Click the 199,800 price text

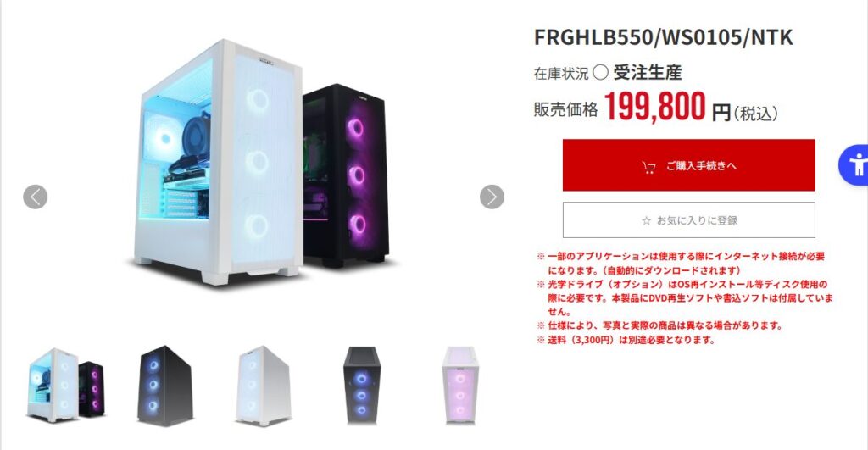(654, 107)
